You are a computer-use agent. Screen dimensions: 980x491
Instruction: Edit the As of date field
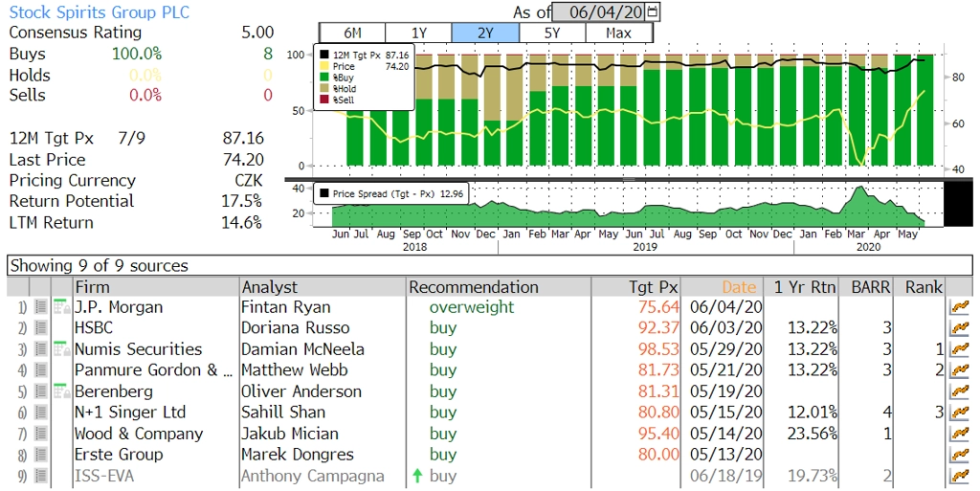[599, 11]
